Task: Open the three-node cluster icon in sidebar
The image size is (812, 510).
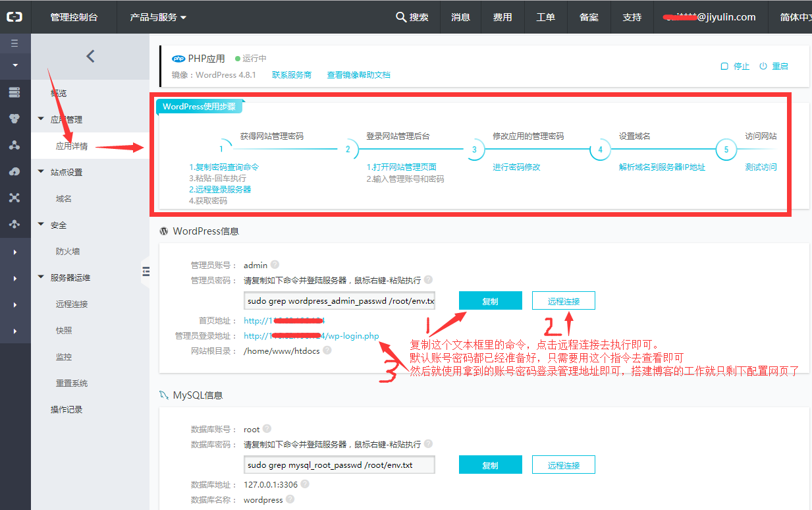Action: (14, 145)
